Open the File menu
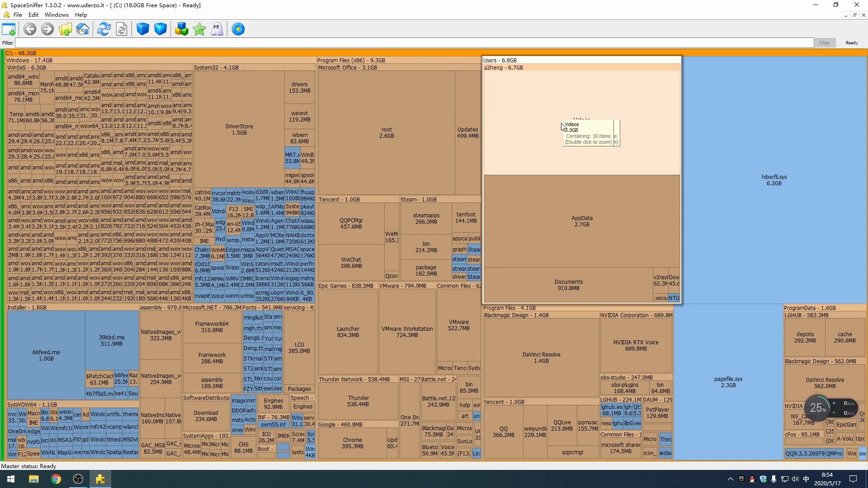The image size is (868, 488). point(18,15)
